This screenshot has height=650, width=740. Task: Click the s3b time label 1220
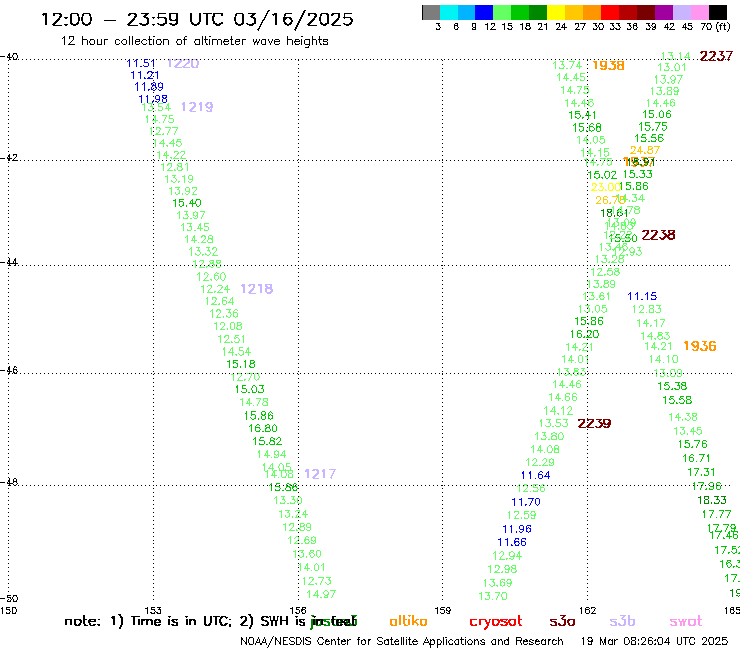click(183, 63)
